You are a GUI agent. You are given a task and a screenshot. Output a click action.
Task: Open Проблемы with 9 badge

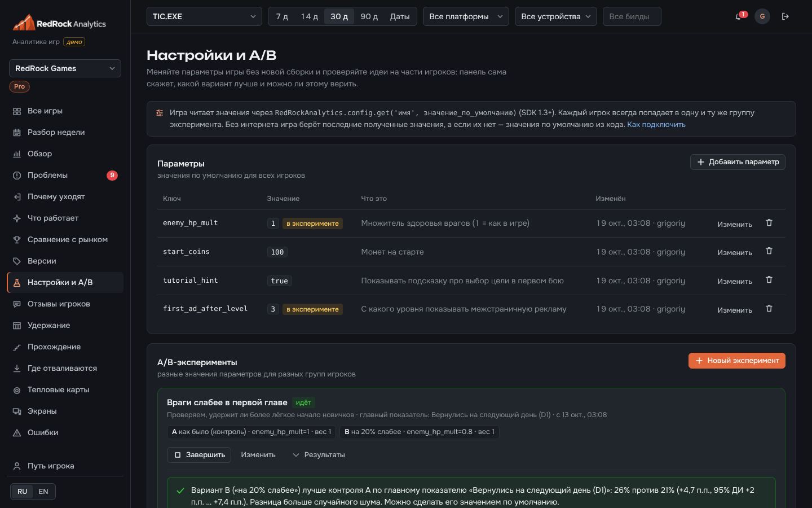[65, 176]
